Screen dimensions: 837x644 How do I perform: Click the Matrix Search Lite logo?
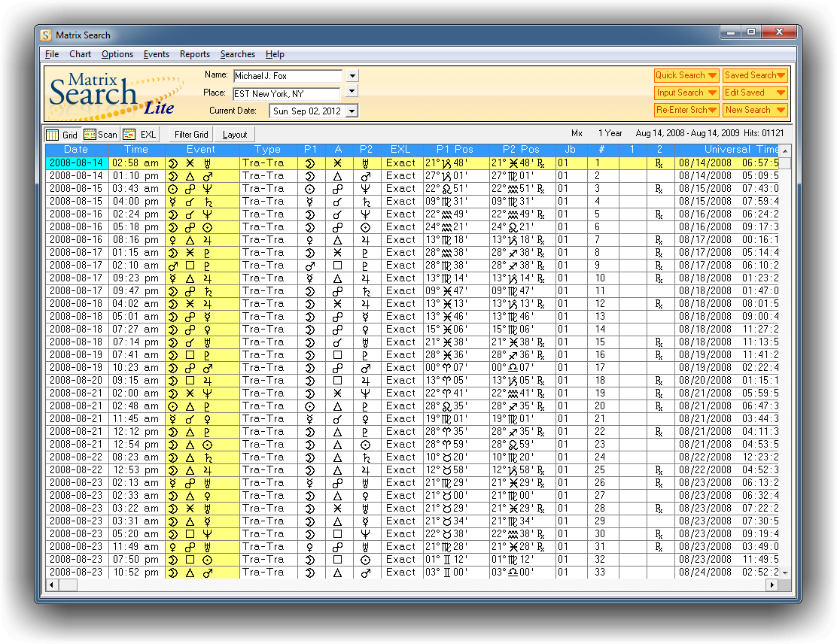(x=113, y=94)
